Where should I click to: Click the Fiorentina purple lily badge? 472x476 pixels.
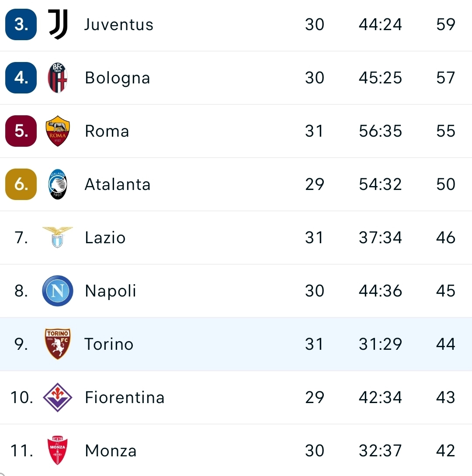click(57, 397)
